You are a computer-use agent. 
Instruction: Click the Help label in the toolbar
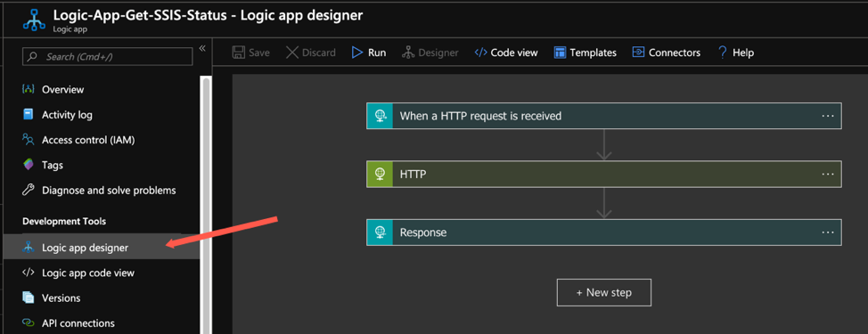pos(743,53)
